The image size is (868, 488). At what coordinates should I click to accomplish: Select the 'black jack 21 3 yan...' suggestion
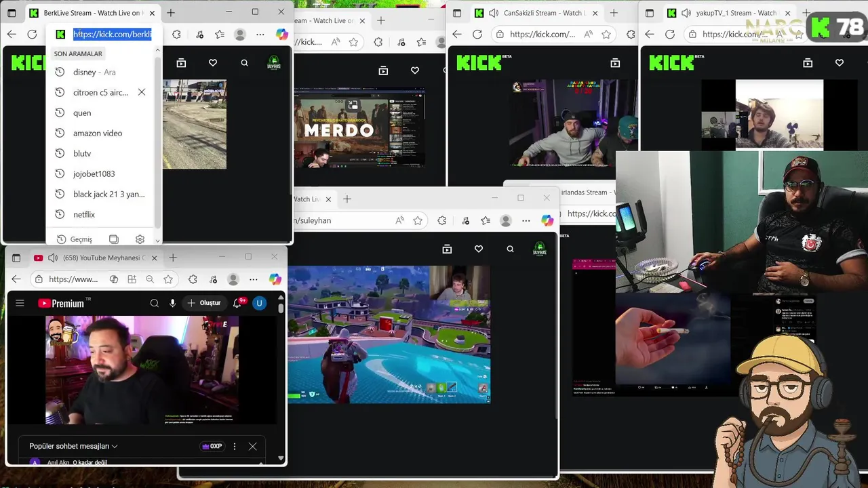(x=102, y=194)
